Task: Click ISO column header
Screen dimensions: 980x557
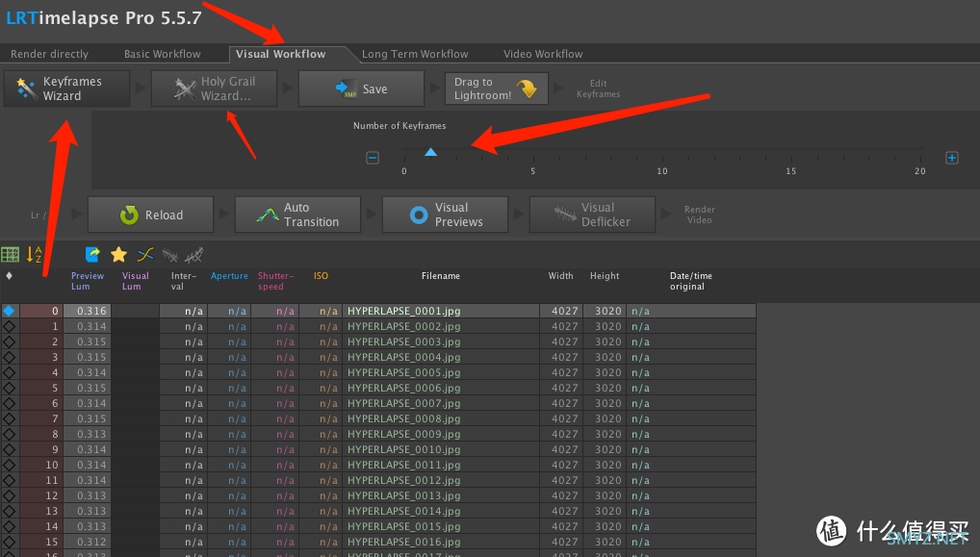Action: coord(321,276)
